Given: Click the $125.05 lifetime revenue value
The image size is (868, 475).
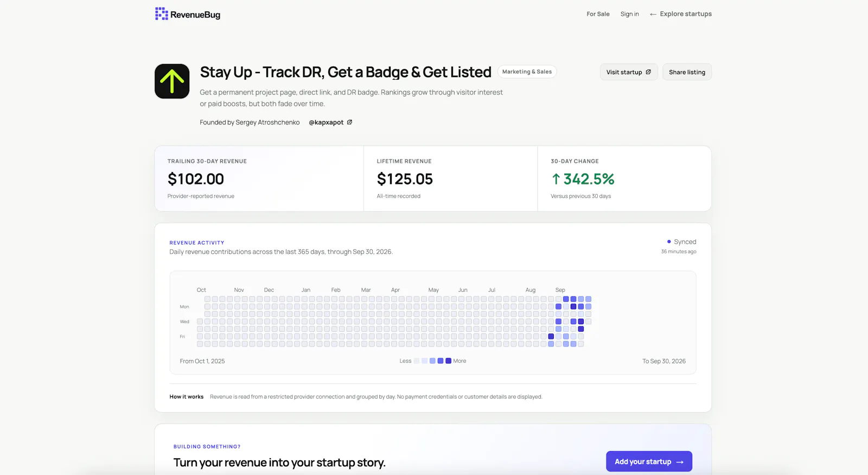Looking at the screenshot, I should pos(405,179).
